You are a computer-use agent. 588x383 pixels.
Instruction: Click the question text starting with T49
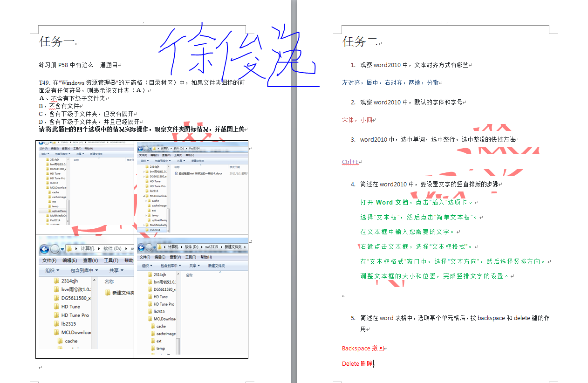click(142, 87)
